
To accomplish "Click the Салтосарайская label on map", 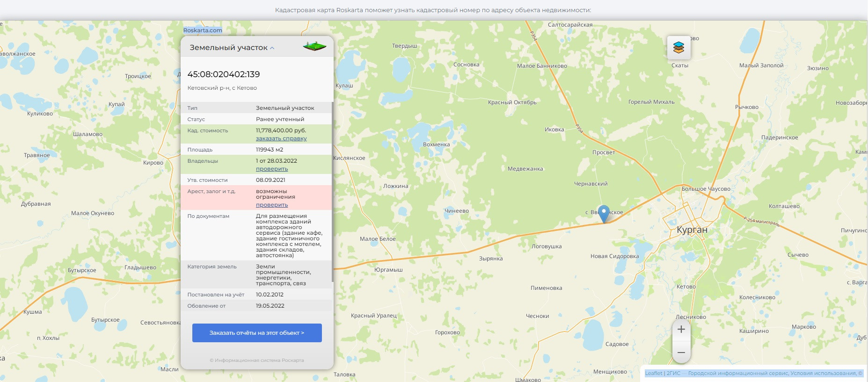I will point(570,25).
